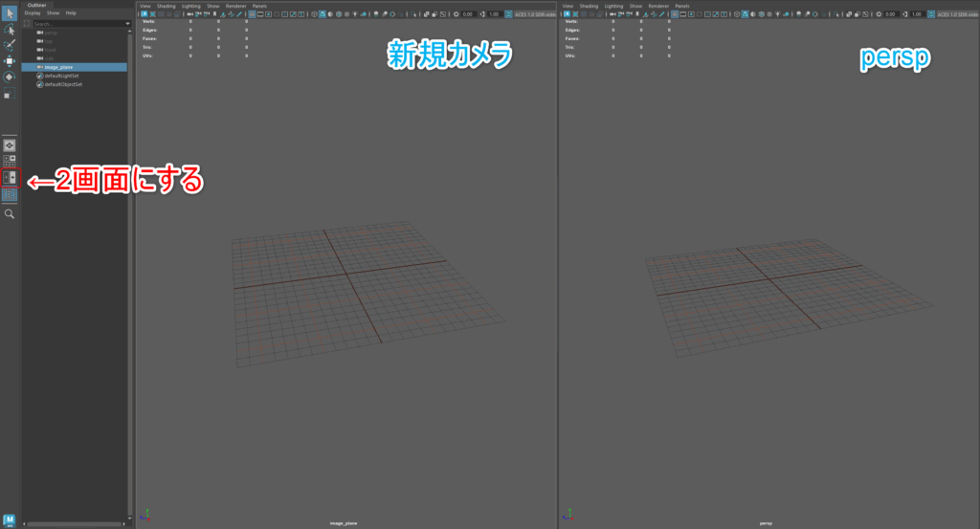Open Shading menu in left viewport
980x529 pixels.
[167, 6]
